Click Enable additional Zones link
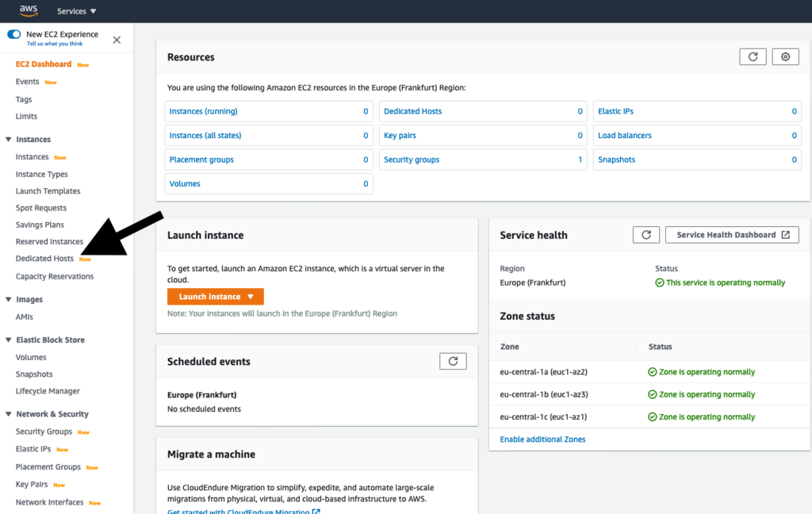812x514 pixels. pyautogui.click(x=542, y=439)
